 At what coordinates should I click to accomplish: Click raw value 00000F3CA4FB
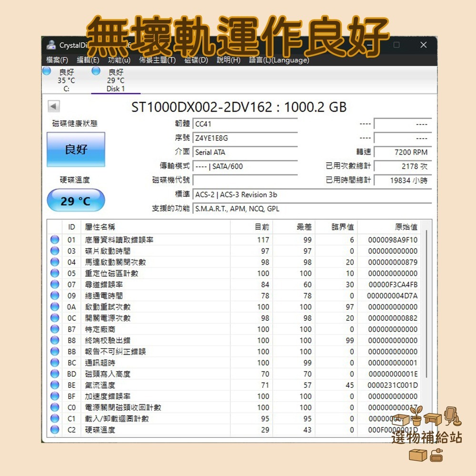point(393,285)
